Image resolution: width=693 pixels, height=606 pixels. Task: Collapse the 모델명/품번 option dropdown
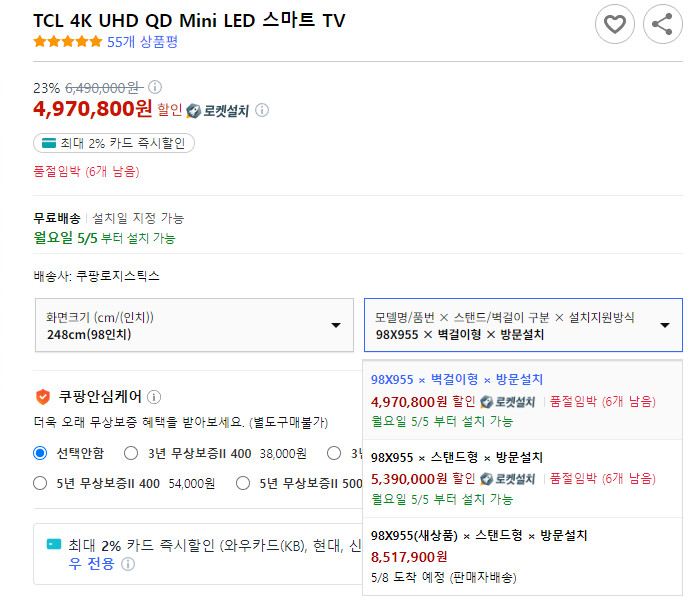click(x=523, y=325)
